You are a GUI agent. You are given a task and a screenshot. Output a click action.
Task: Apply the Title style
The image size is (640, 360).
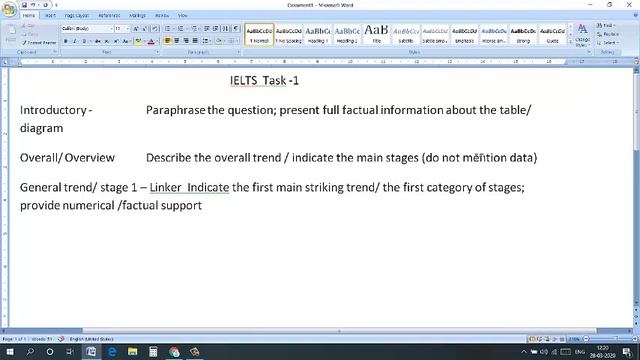[377, 35]
